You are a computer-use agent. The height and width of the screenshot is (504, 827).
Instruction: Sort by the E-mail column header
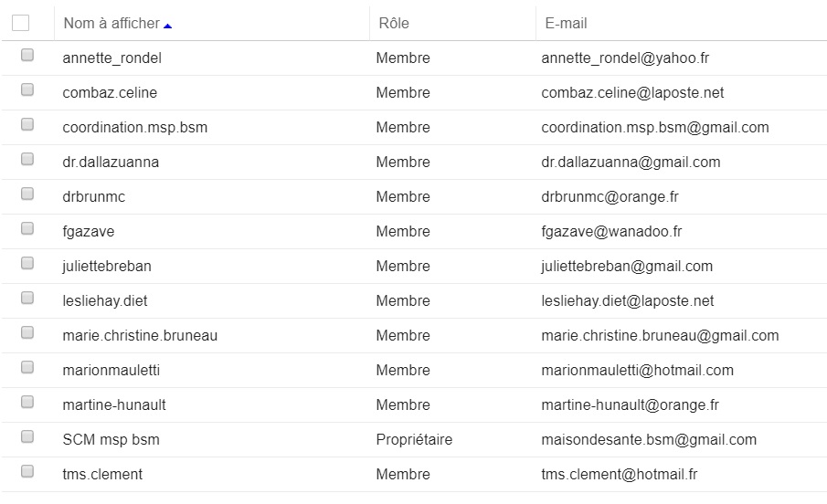tap(566, 23)
